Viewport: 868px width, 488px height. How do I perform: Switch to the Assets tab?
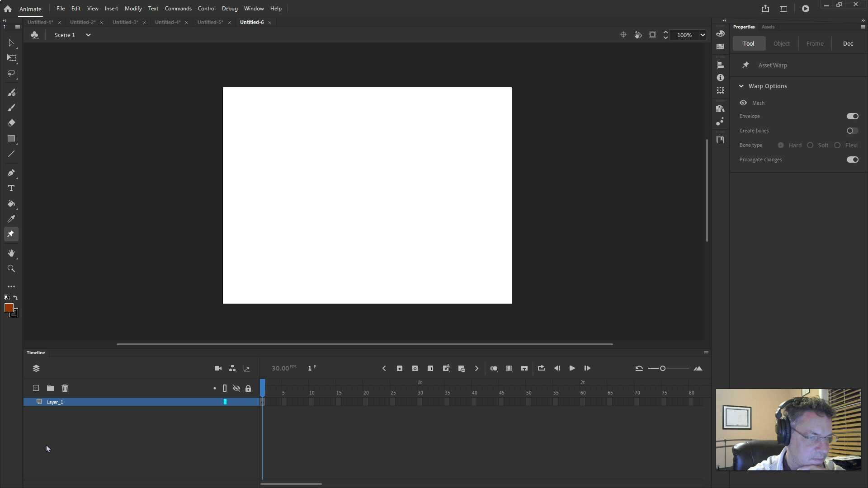coord(768,27)
